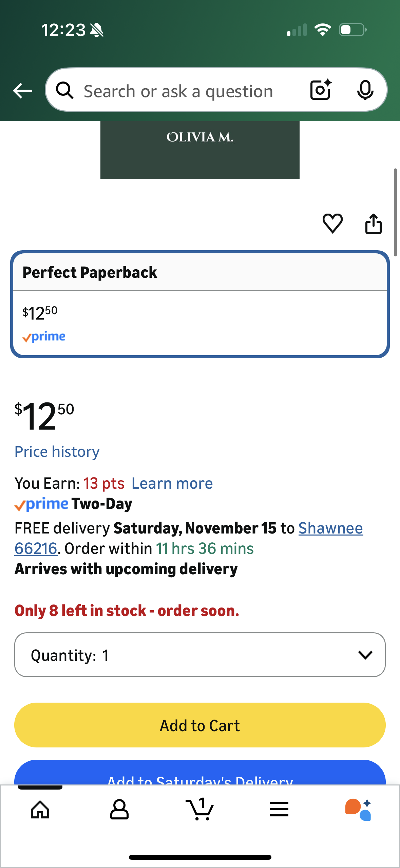400x868 pixels.
Task: Change delivery location Shawnee 66216
Action: [330, 528]
